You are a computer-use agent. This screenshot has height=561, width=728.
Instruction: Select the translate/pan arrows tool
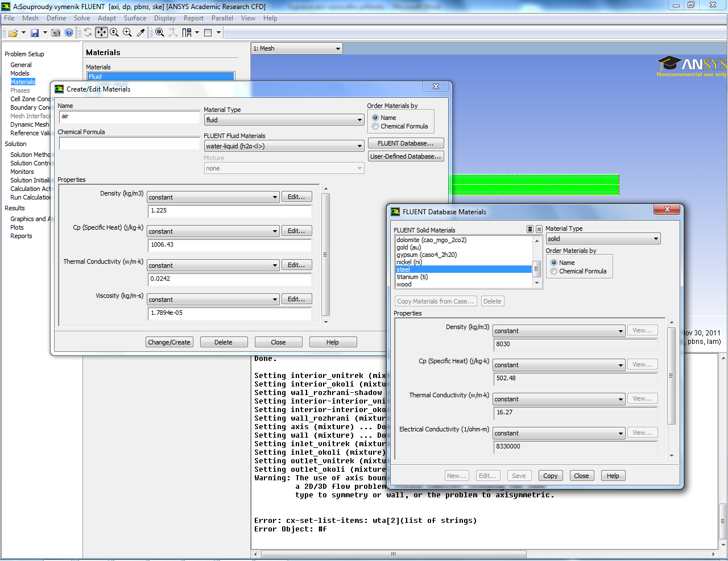[x=101, y=32]
